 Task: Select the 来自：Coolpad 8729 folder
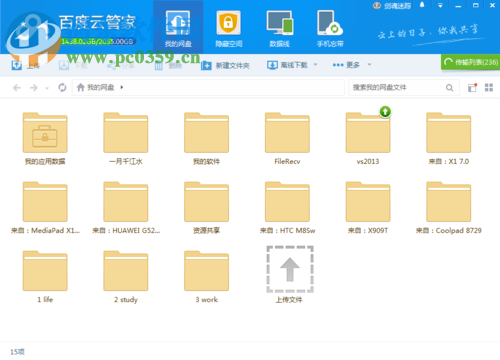(x=449, y=208)
